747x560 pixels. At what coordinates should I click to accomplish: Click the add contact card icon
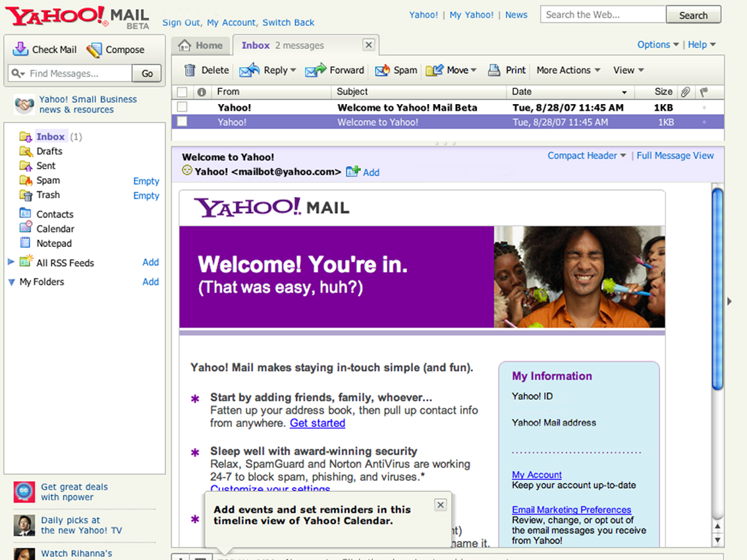[x=353, y=171]
